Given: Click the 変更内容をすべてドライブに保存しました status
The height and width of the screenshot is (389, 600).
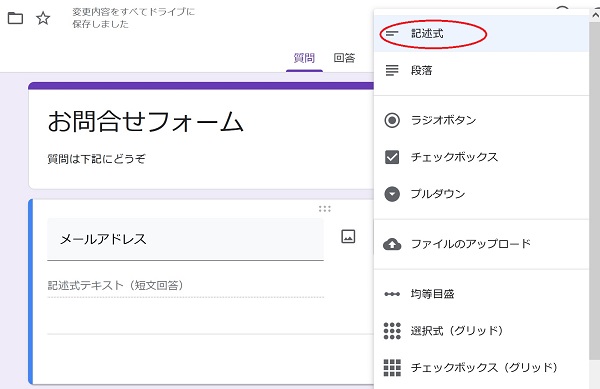Looking at the screenshot, I should point(133,18).
